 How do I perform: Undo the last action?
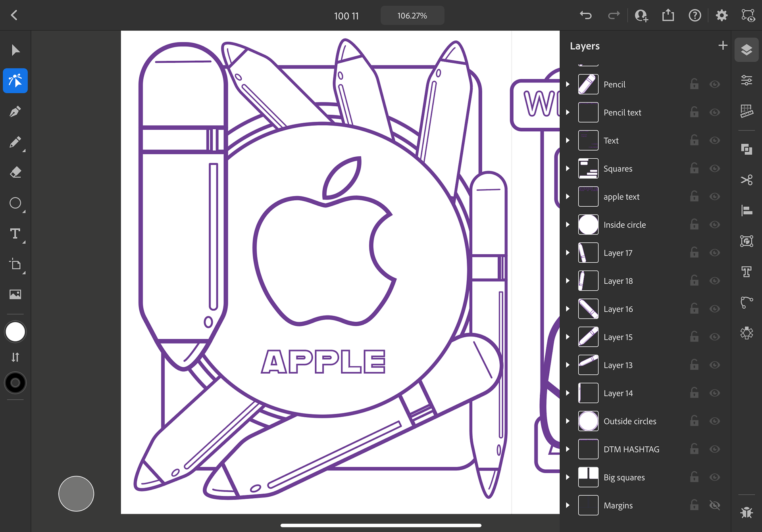586,15
